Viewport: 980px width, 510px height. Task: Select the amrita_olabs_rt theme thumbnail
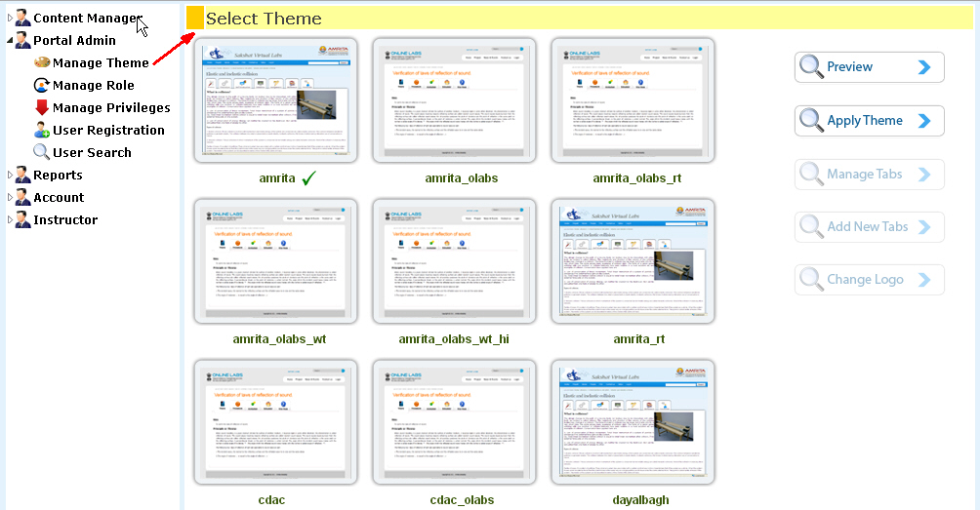pos(633,100)
